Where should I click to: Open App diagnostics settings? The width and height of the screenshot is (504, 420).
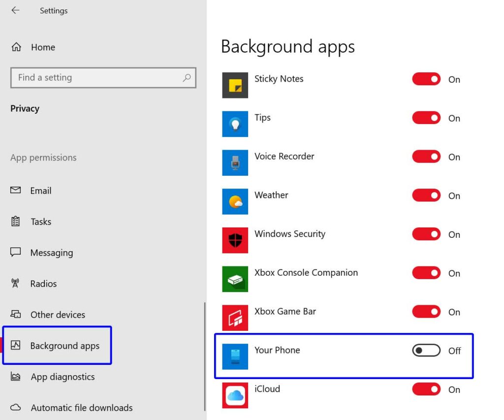[63, 377]
